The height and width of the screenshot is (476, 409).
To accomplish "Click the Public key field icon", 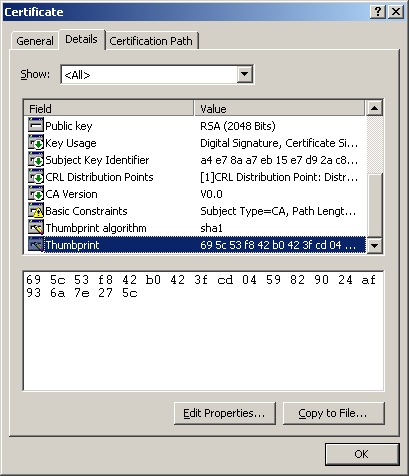I will (36, 125).
